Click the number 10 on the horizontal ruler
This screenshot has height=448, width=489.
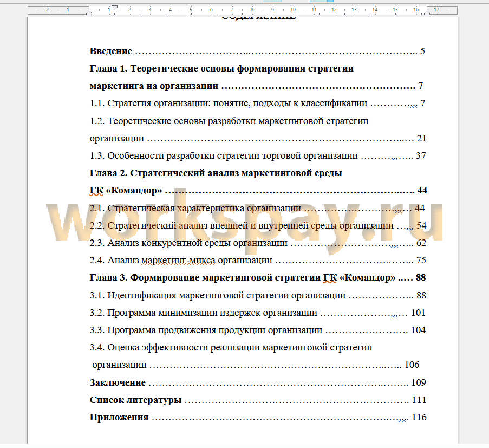point(293,10)
